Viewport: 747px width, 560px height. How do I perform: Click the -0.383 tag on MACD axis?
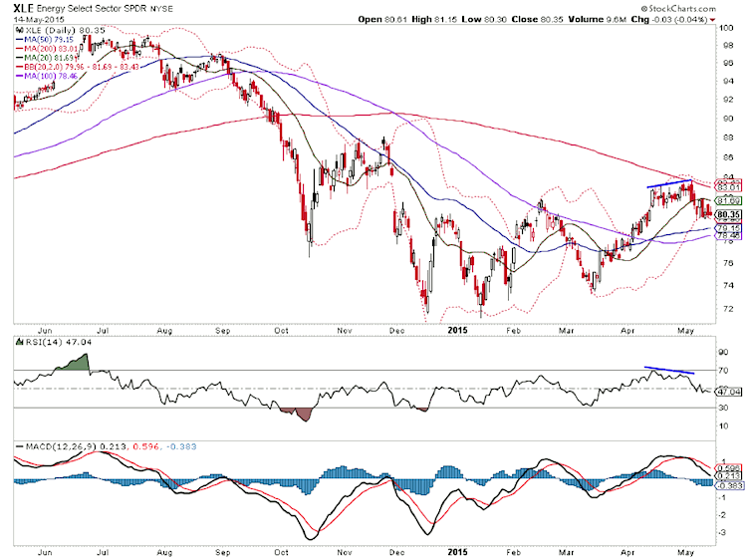point(729,485)
